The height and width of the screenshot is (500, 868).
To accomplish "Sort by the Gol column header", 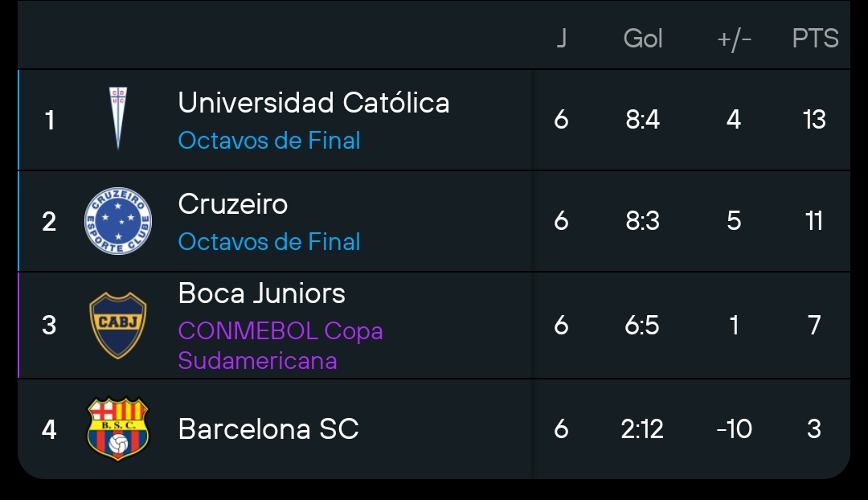I will point(643,39).
